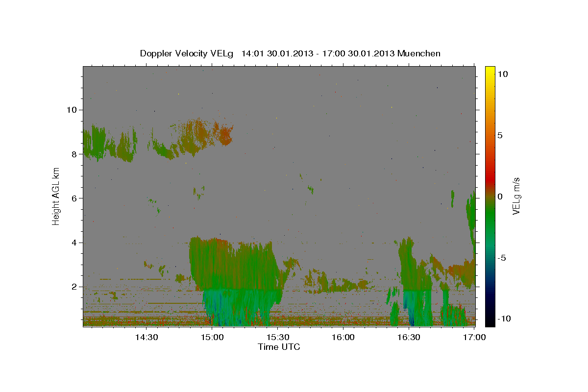This screenshot has width=588, height=392.
Task: Click the colorbar value '-10' at bottom
Action: pos(503,318)
